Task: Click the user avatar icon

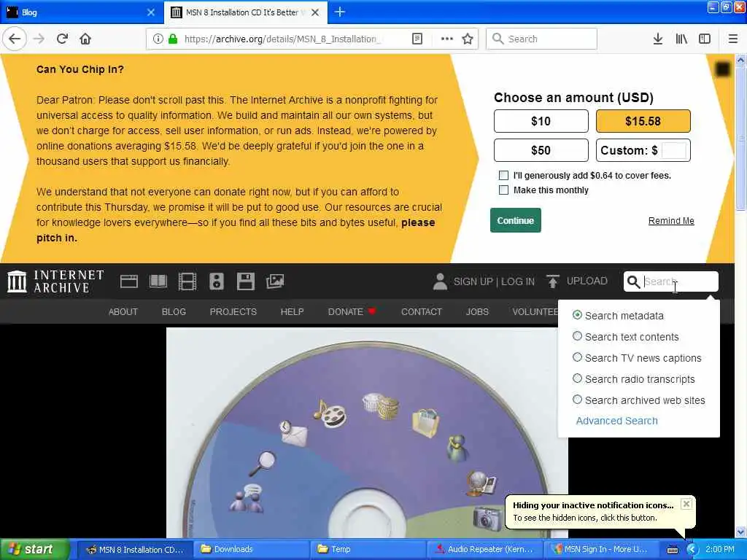Action: [440, 281]
